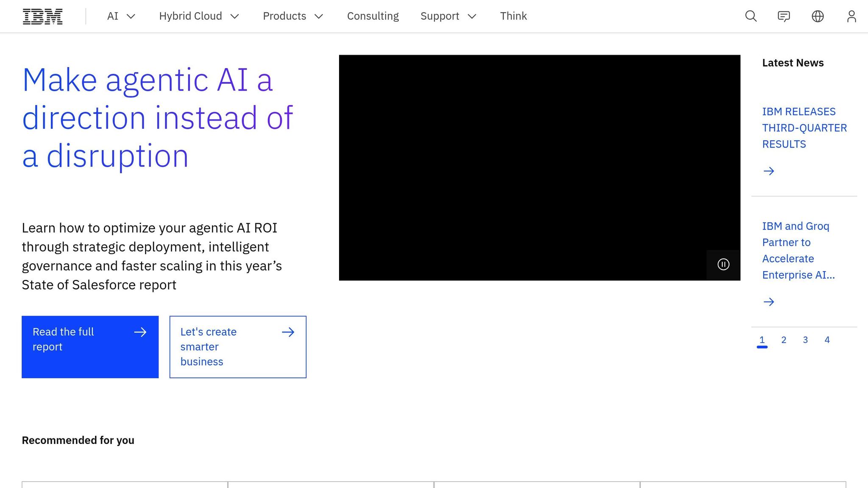Click arrow under third-quarter results news
The image size is (868, 488).
[x=768, y=171]
